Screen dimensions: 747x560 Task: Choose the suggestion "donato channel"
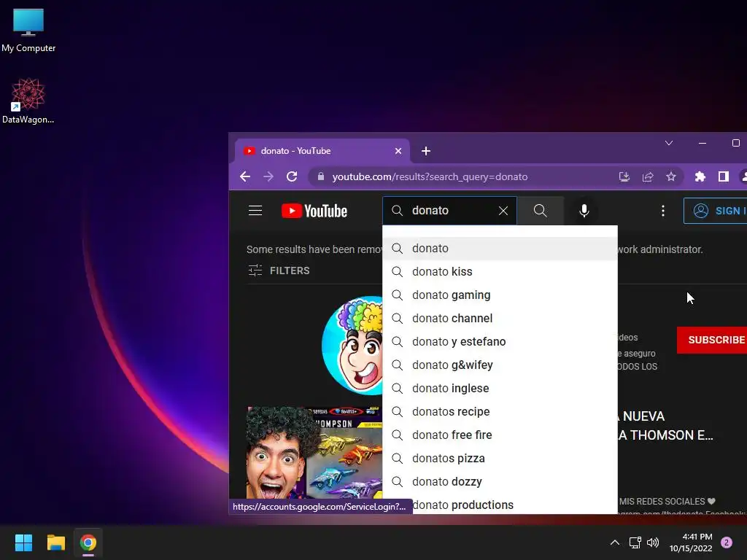(x=500, y=318)
